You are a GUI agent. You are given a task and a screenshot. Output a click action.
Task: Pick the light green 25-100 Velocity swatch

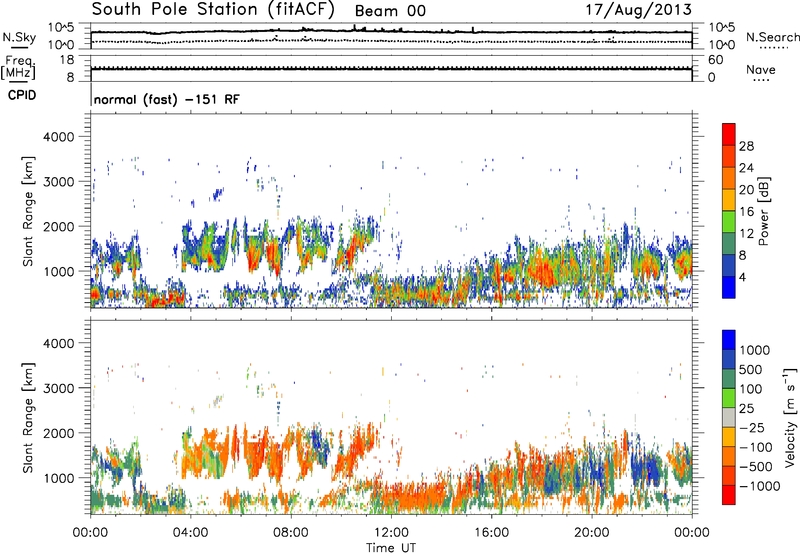click(x=729, y=398)
